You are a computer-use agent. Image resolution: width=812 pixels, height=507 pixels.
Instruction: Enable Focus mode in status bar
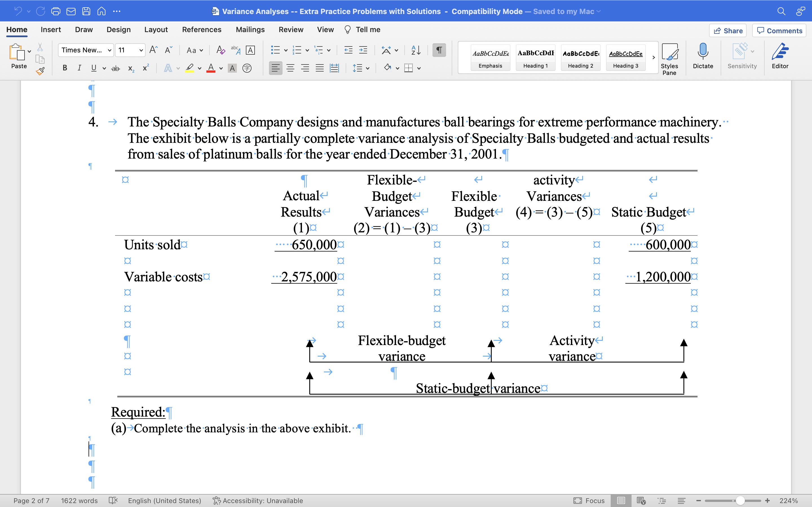click(x=590, y=500)
